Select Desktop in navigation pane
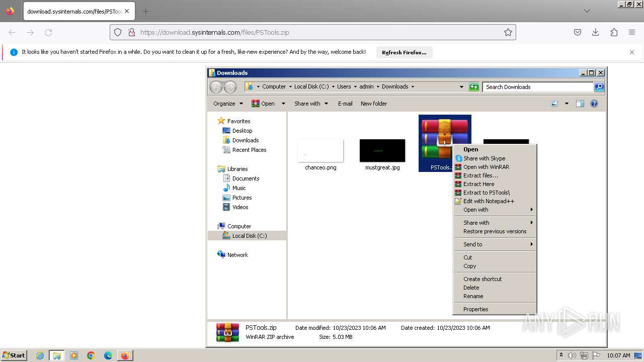The image size is (644, 362). coord(242,131)
